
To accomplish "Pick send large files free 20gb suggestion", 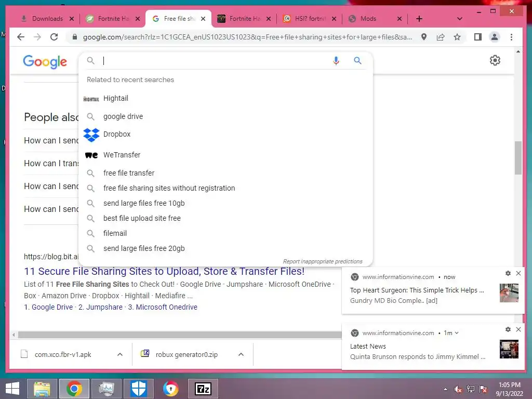I will pyautogui.click(x=225, y=248).
